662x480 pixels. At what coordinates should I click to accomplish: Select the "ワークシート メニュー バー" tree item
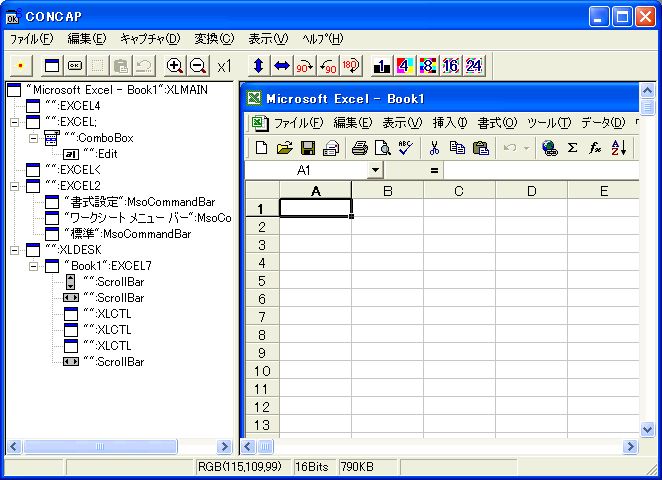pyautogui.click(x=147, y=218)
